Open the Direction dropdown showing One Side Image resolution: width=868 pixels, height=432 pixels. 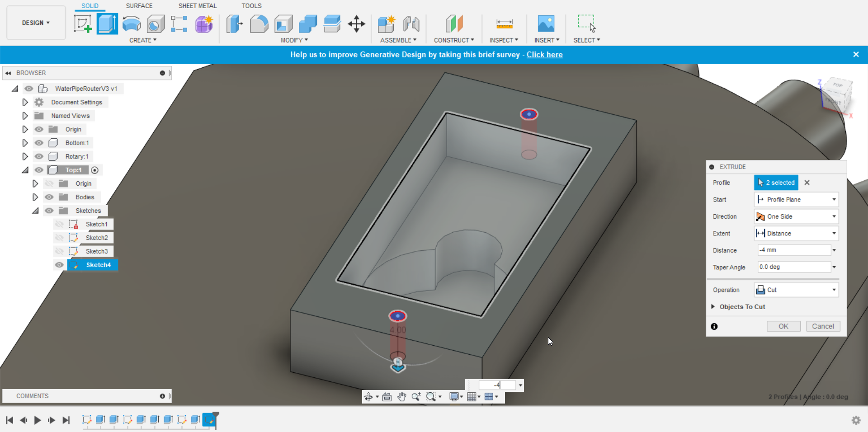(797, 216)
